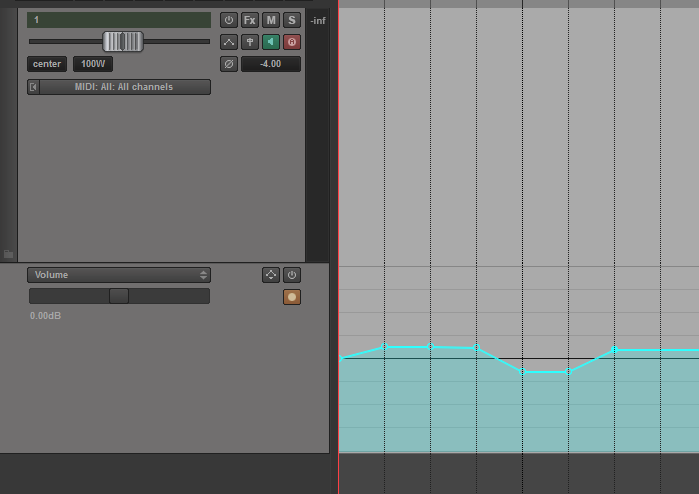Click the track volume fader knob

pyautogui.click(x=123, y=41)
